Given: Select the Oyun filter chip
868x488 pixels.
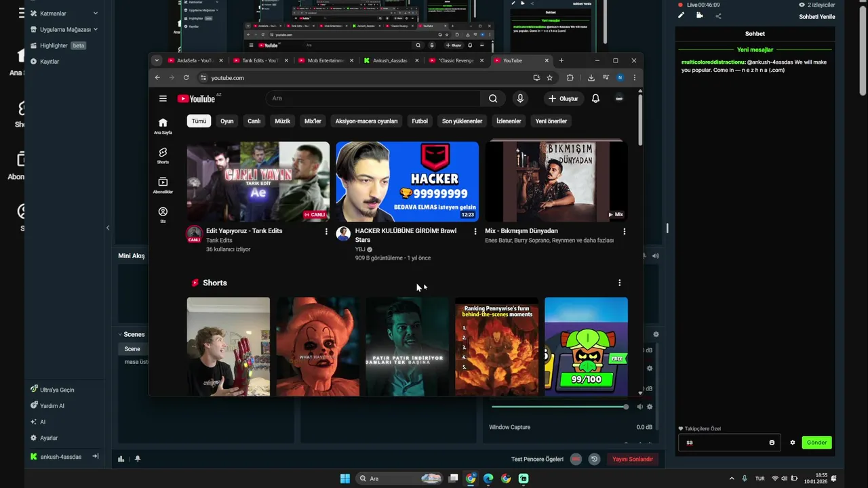Looking at the screenshot, I should (x=226, y=121).
